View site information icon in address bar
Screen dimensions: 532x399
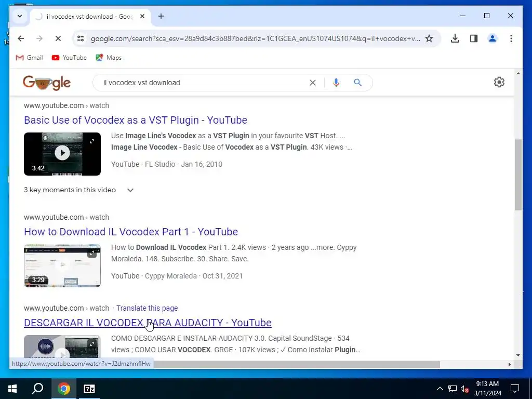click(81, 38)
